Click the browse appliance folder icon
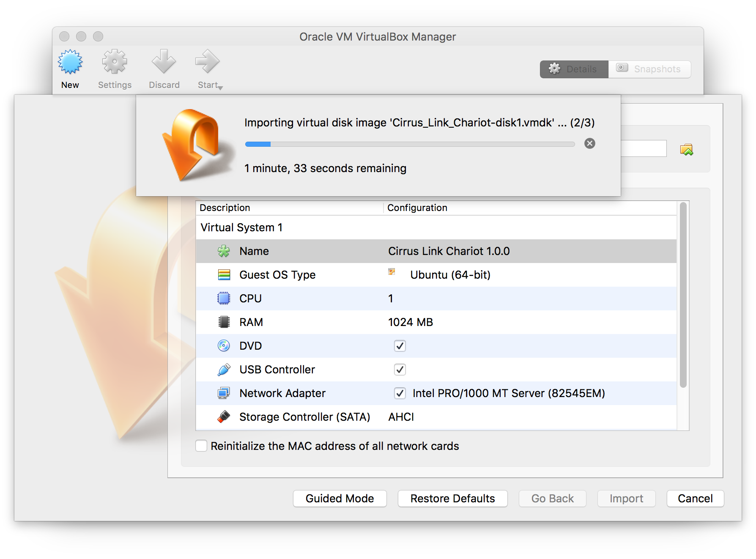Image resolution: width=756 pixels, height=559 pixels. [687, 149]
